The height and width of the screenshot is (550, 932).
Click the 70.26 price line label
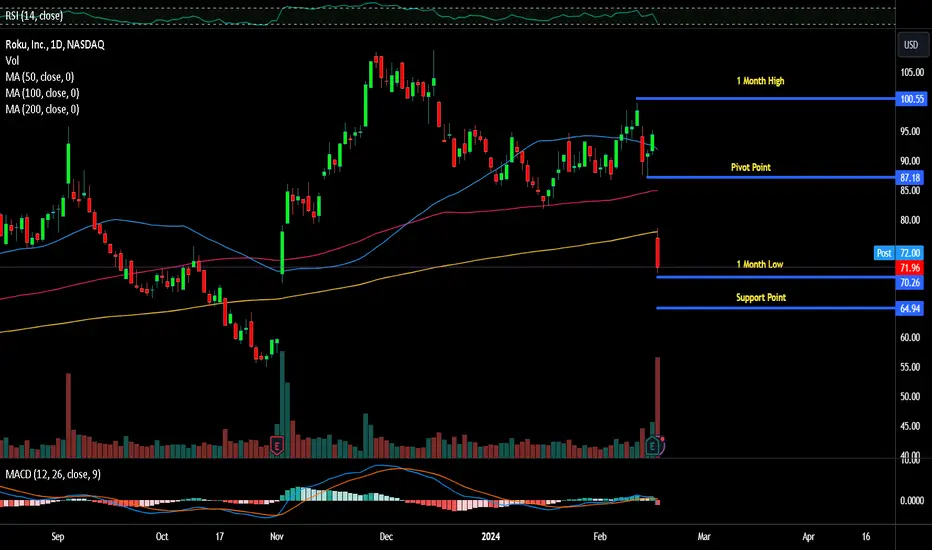click(910, 282)
